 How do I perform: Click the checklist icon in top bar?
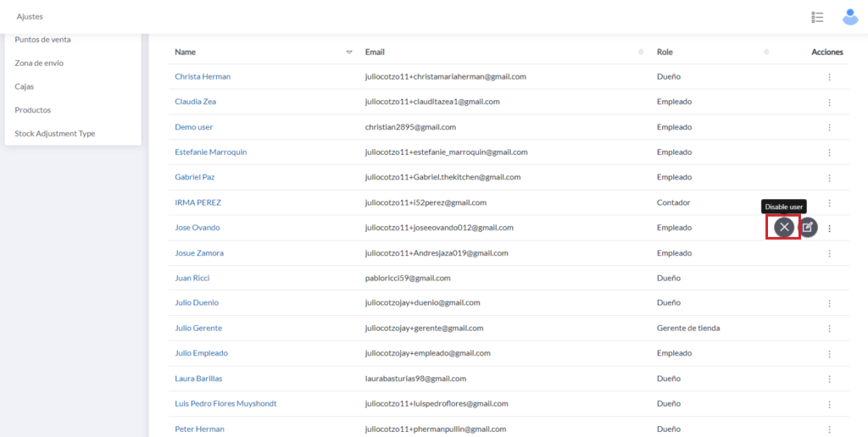pyautogui.click(x=817, y=17)
